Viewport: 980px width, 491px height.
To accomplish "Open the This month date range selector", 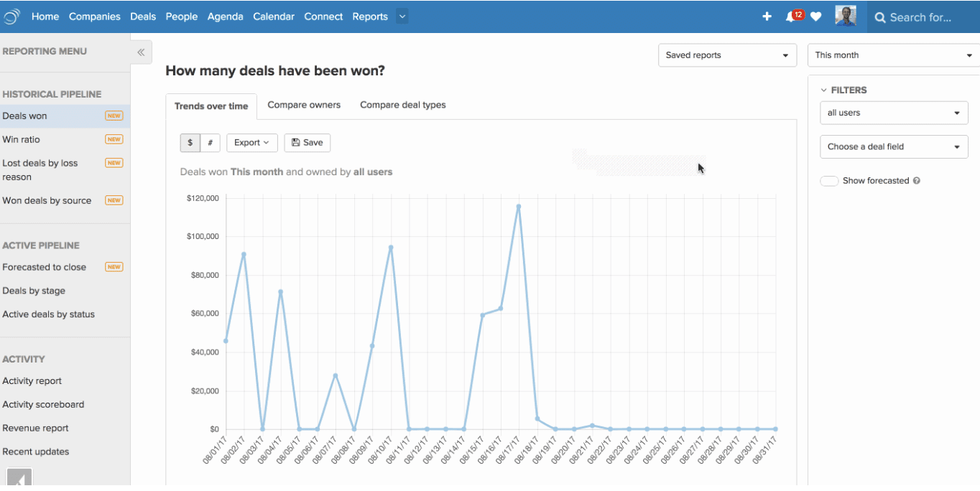I will point(893,55).
